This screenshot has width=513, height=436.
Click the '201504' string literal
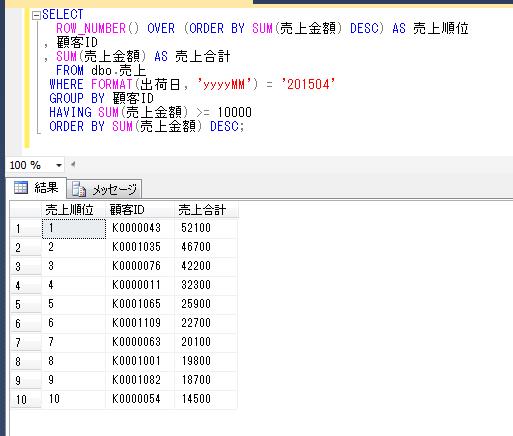(307, 84)
